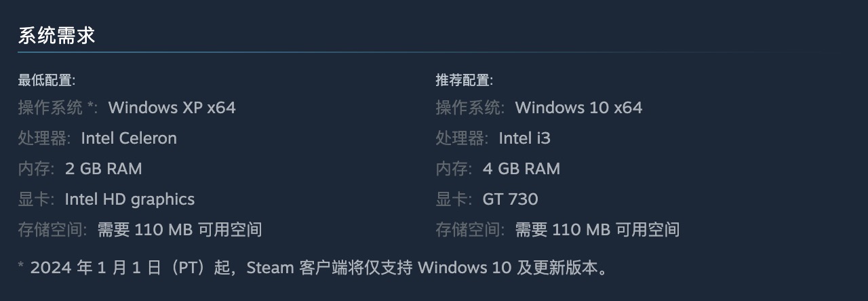Select the 推荐配置 label

(464, 80)
